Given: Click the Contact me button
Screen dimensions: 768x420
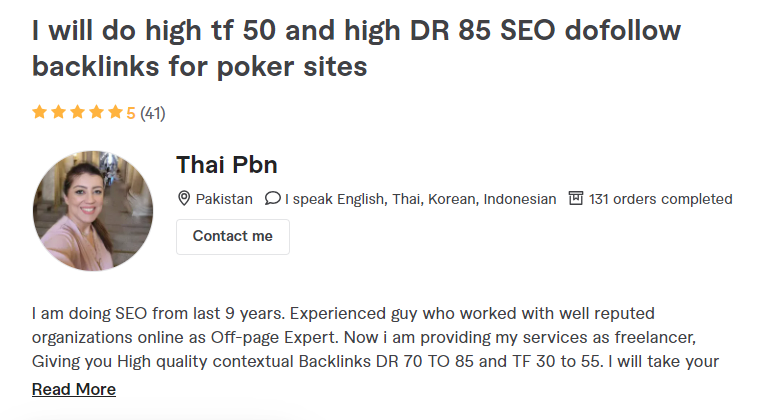Looking at the screenshot, I should point(233,237).
